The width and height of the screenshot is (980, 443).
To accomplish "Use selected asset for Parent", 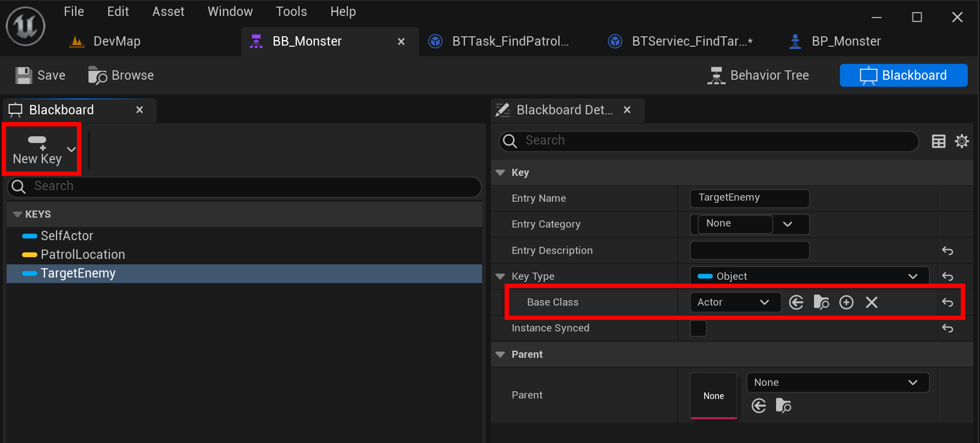I will (x=759, y=406).
